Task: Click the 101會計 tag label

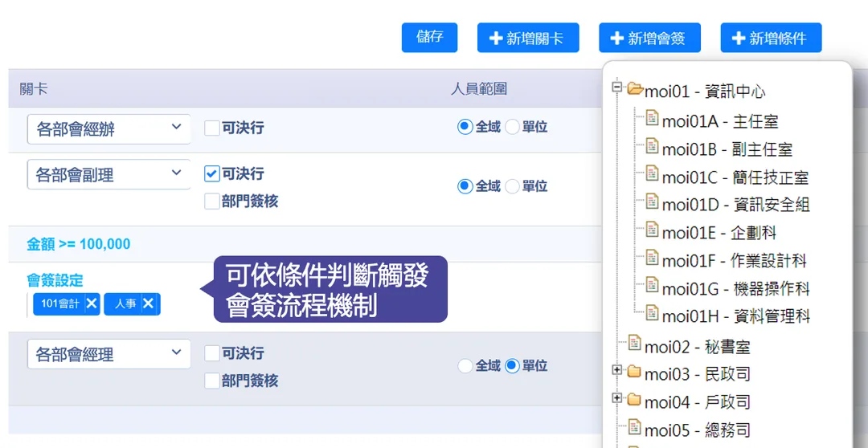Action: tap(59, 303)
